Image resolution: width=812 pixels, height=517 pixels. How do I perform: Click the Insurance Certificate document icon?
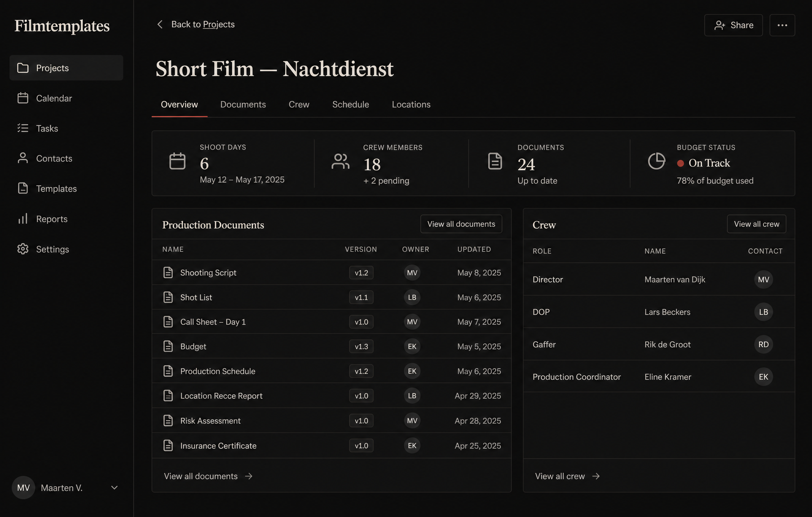tap(168, 446)
